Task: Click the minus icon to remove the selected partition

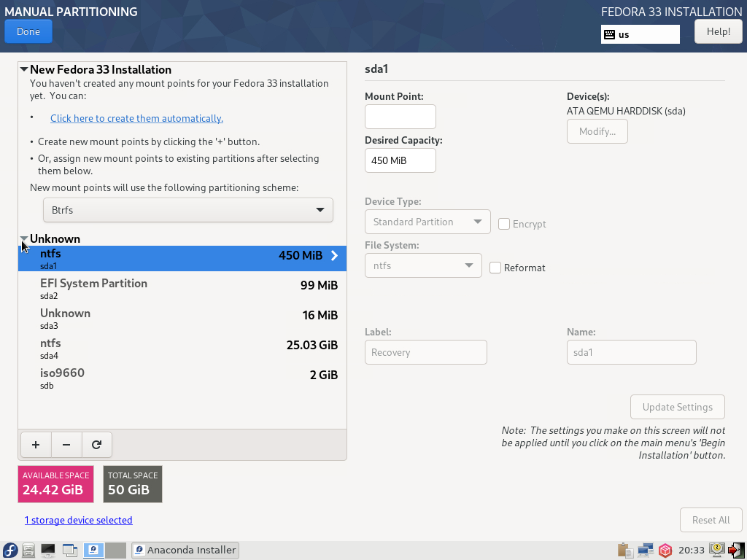Action: 66,445
